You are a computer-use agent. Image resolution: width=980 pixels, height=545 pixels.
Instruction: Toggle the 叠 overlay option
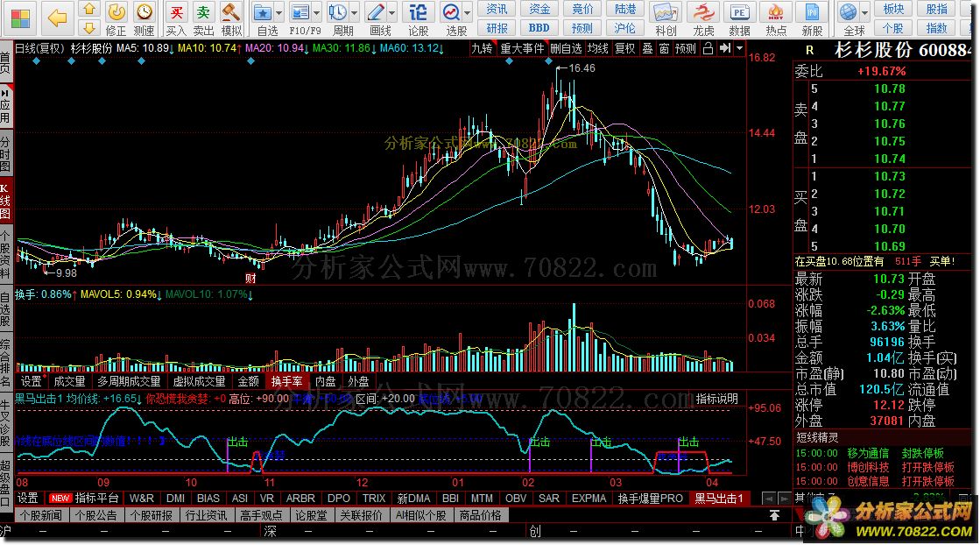[647, 48]
